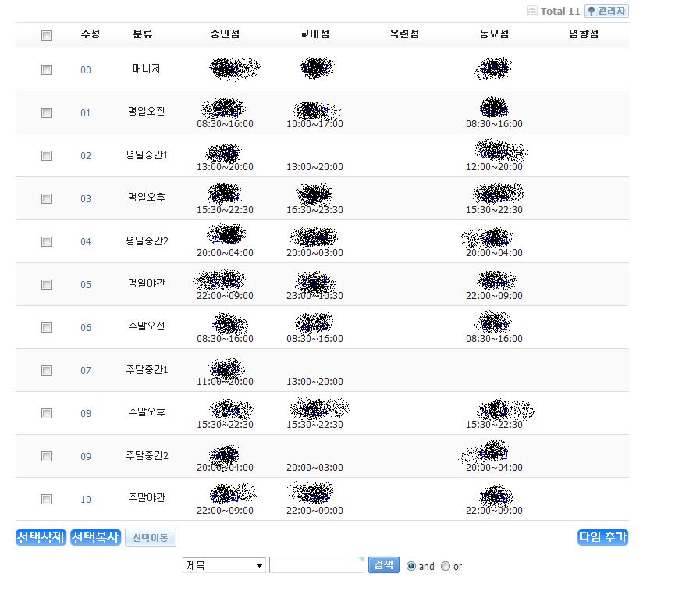The height and width of the screenshot is (609, 700).
Task: Tick the checkbox for 주말중간2 row
Action: [47, 457]
